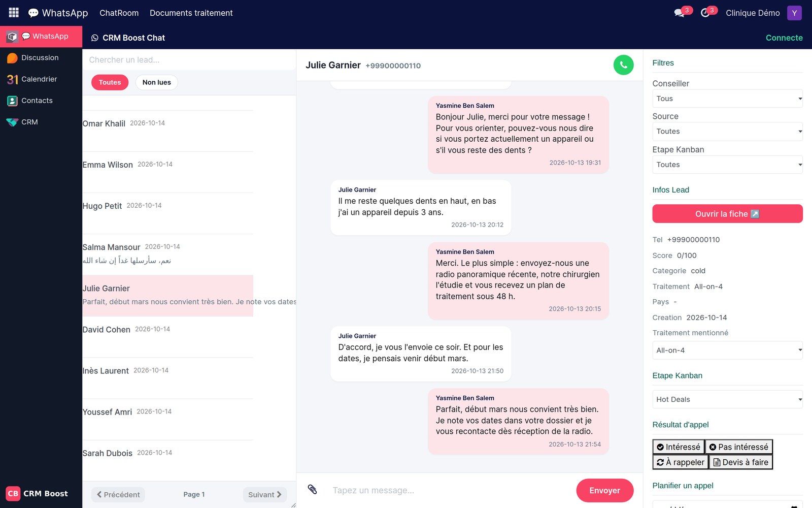Open the Conseiller dropdown
Viewport: 812px width, 508px height.
(x=728, y=99)
